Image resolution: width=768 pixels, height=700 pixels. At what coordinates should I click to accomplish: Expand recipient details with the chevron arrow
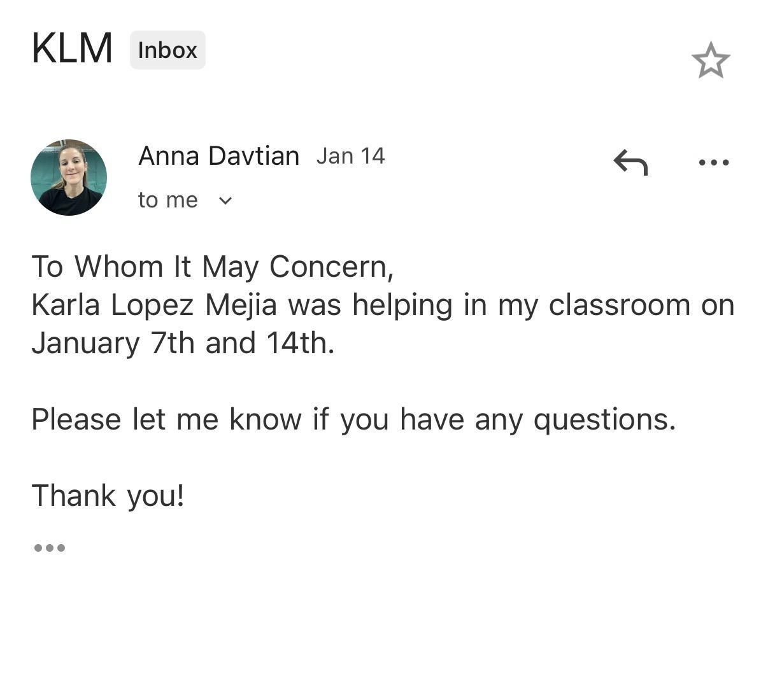coord(225,201)
